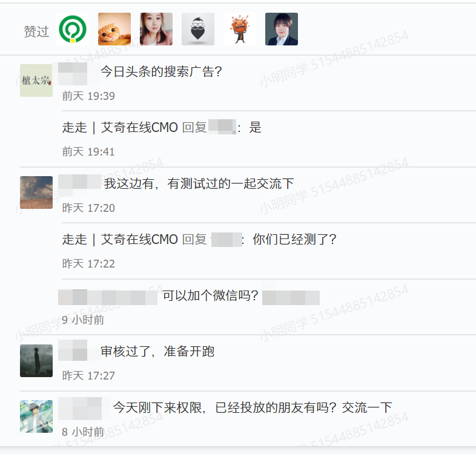Click the orange cartoon monster avatar
This screenshot has width=476, height=454.
click(x=240, y=29)
